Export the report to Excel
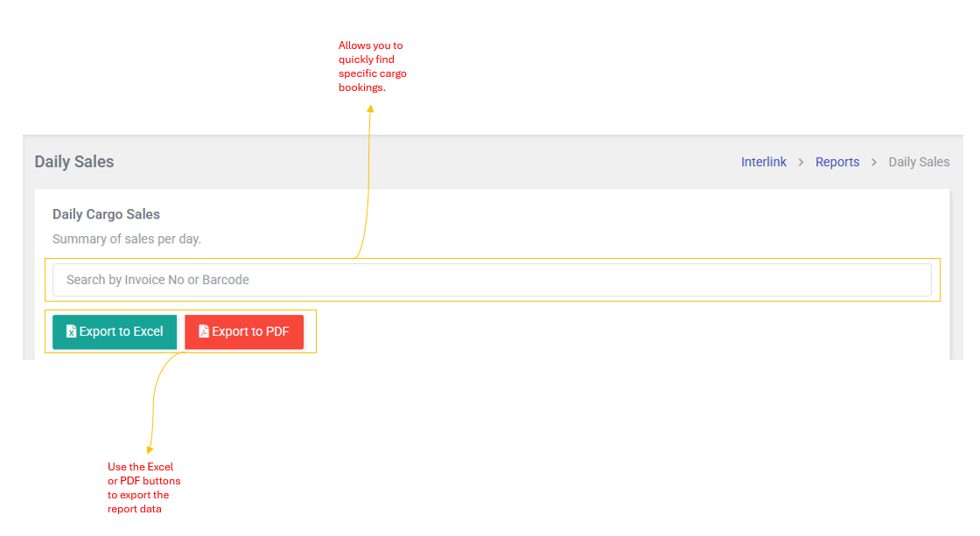980x536 pixels. pyautogui.click(x=115, y=331)
